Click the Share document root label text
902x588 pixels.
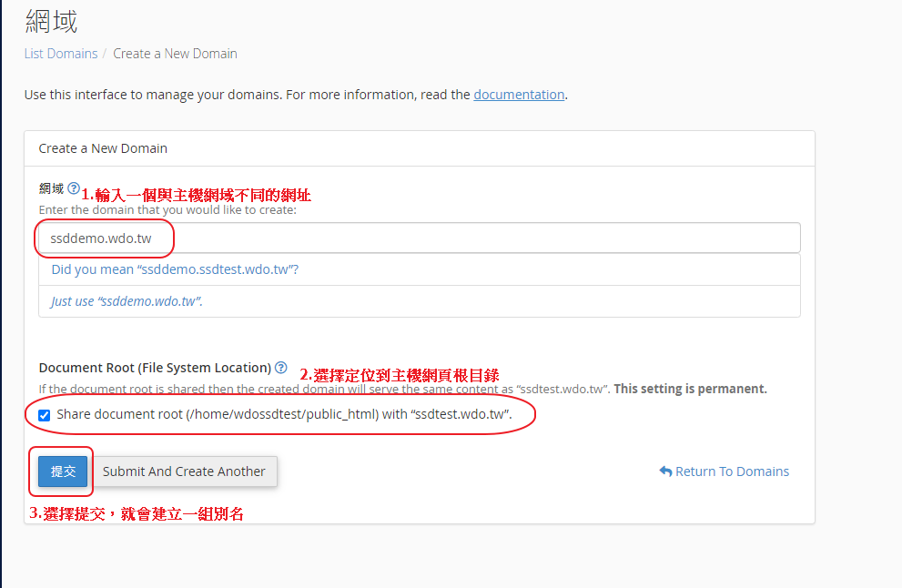[284, 415]
